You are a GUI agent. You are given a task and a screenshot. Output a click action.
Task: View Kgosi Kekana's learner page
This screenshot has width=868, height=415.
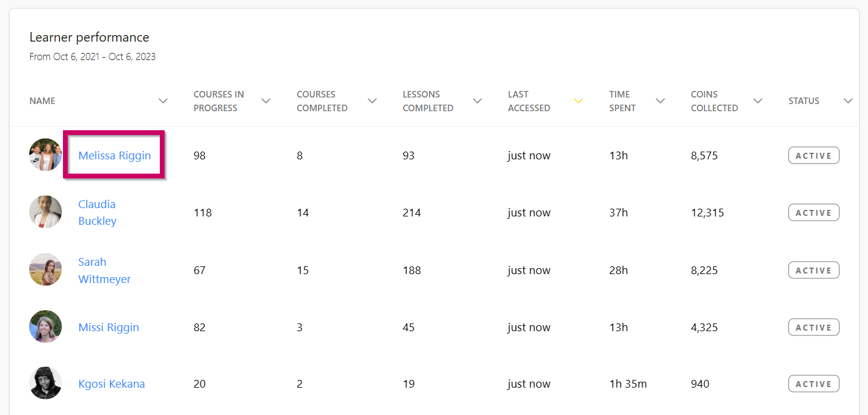112,384
